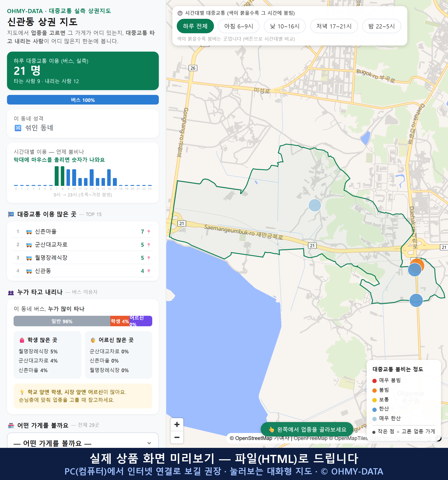448x480 pixels.
Task: Click the orange busy stop marker on map
Action: click(x=420, y=263)
